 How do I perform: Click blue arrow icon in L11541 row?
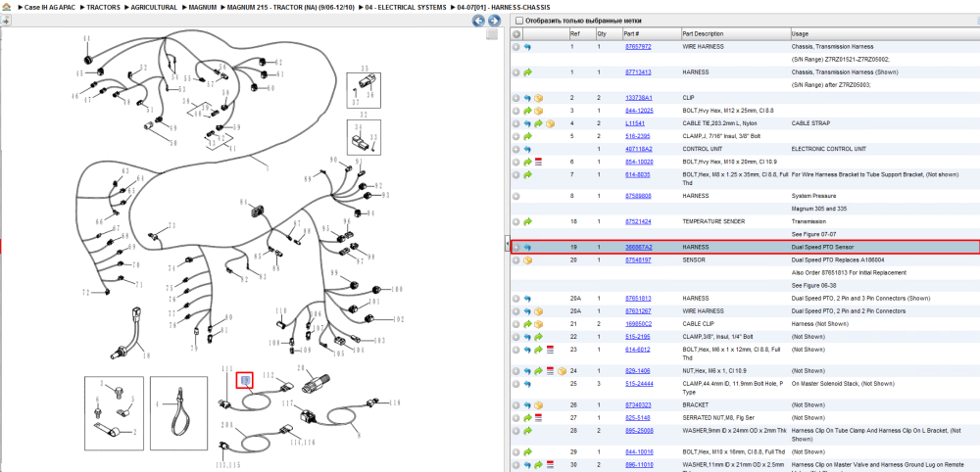click(527, 123)
